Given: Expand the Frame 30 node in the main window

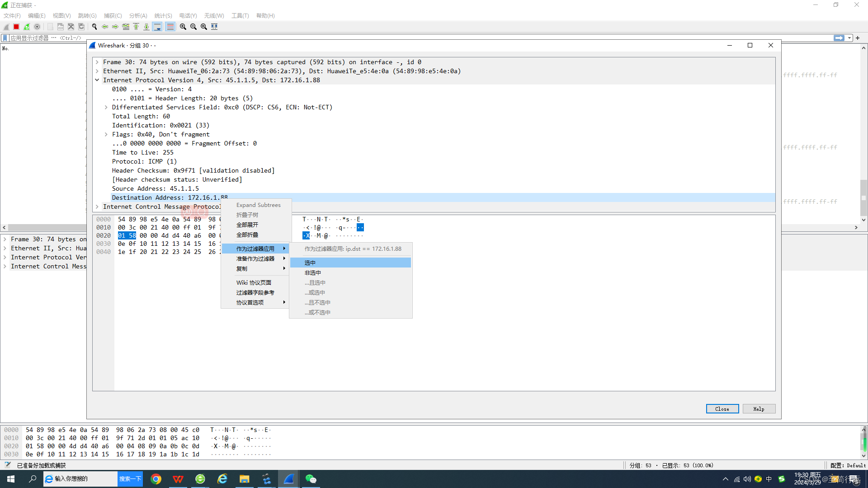Looking at the screenshot, I should click(x=5, y=239).
